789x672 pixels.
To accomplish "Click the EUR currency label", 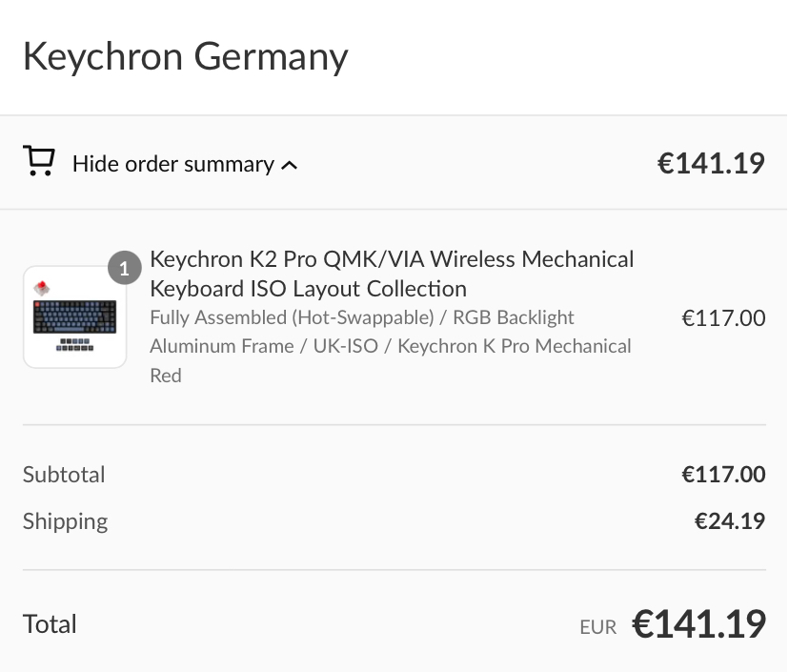I will [x=597, y=627].
